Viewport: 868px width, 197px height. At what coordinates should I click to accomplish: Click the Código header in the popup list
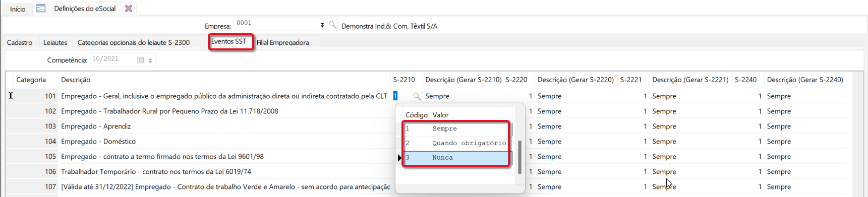click(x=416, y=115)
